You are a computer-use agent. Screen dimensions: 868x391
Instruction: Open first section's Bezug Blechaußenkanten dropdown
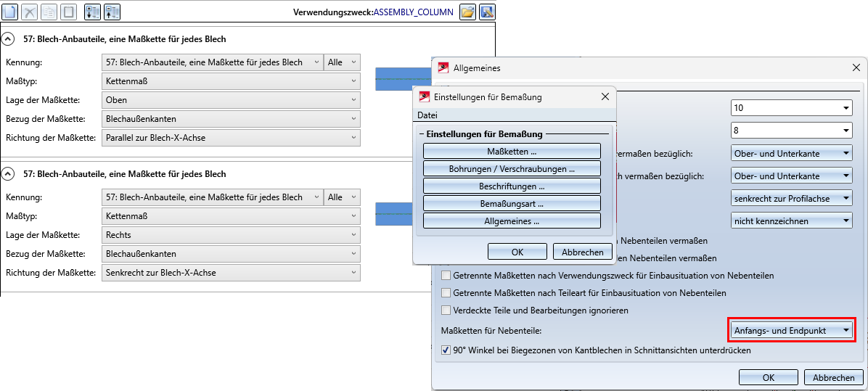coord(231,119)
